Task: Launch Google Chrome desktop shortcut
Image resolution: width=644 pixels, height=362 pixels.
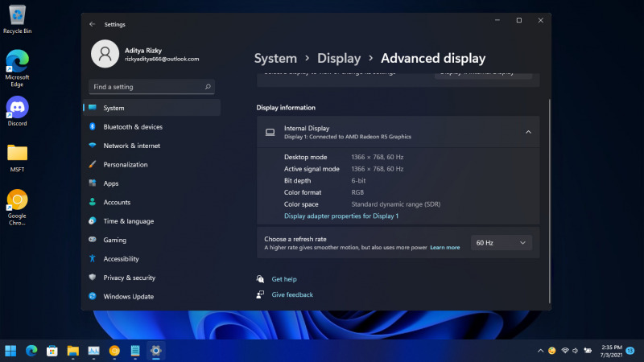Action: pyautogui.click(x=17, y=208)
